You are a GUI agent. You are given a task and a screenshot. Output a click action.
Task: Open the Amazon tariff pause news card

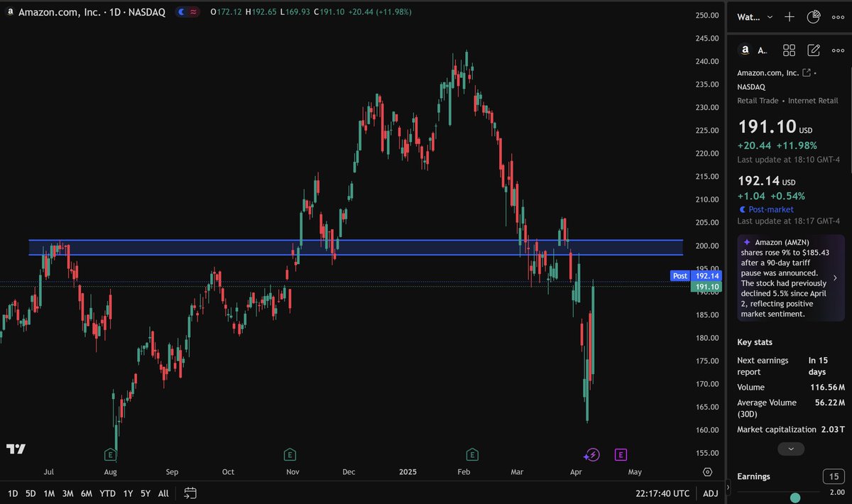pyautogui.click(x=791, y=278)
